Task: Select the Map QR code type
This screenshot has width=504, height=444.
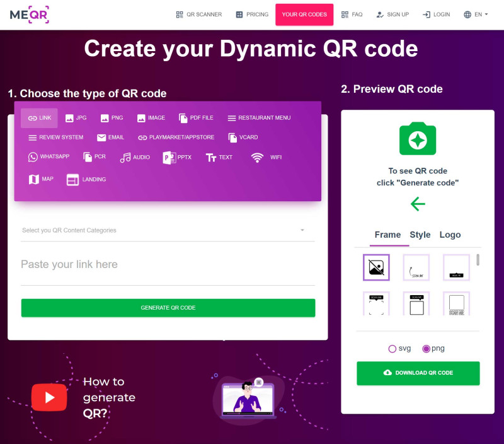Action: (41, 179)
